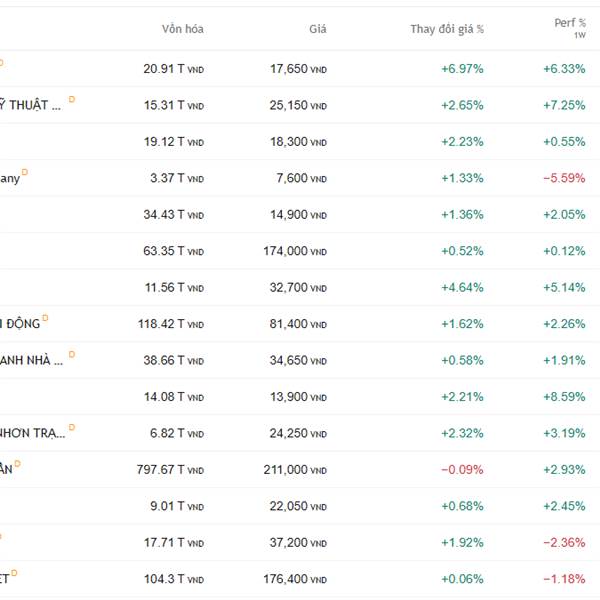Click the D marker beside Ỹ THUẬT

(72, 100)
